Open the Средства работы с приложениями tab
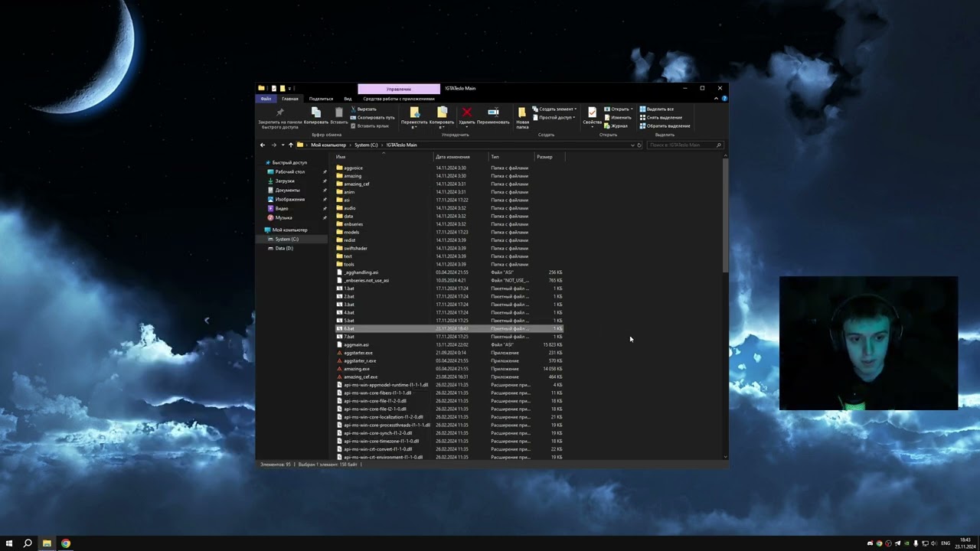 coord(399,99)
